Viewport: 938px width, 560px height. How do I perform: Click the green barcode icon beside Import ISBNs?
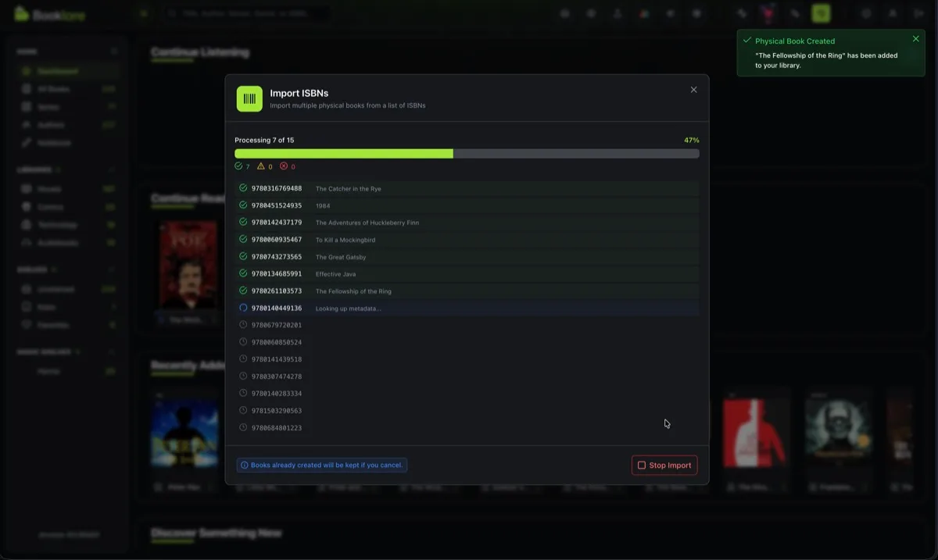tap(249, 98)
